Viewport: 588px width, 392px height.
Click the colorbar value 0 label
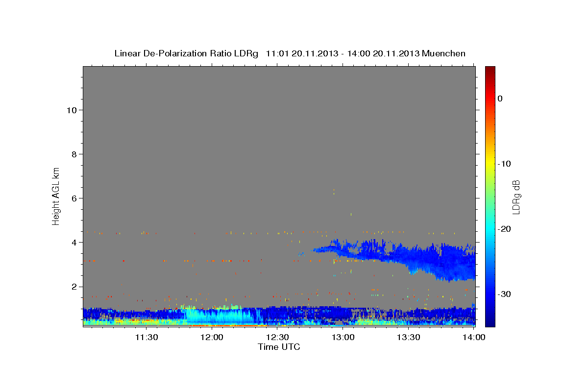500,98
